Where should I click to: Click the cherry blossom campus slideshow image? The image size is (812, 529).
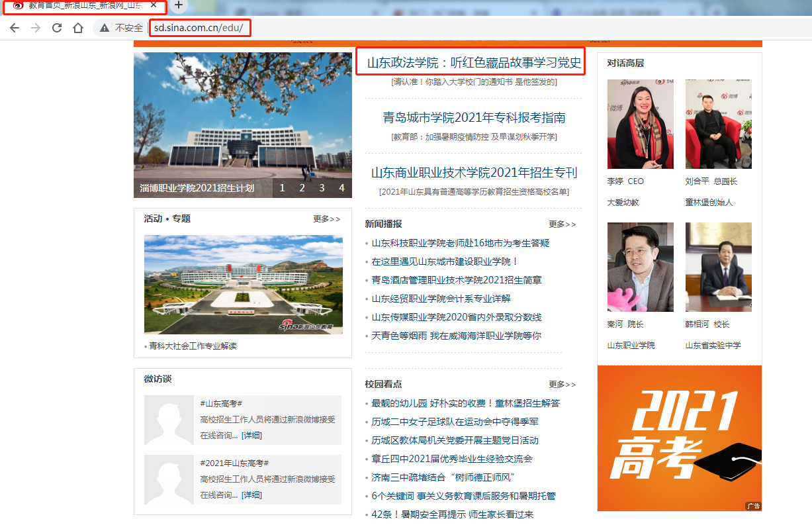tap(243, 116)
